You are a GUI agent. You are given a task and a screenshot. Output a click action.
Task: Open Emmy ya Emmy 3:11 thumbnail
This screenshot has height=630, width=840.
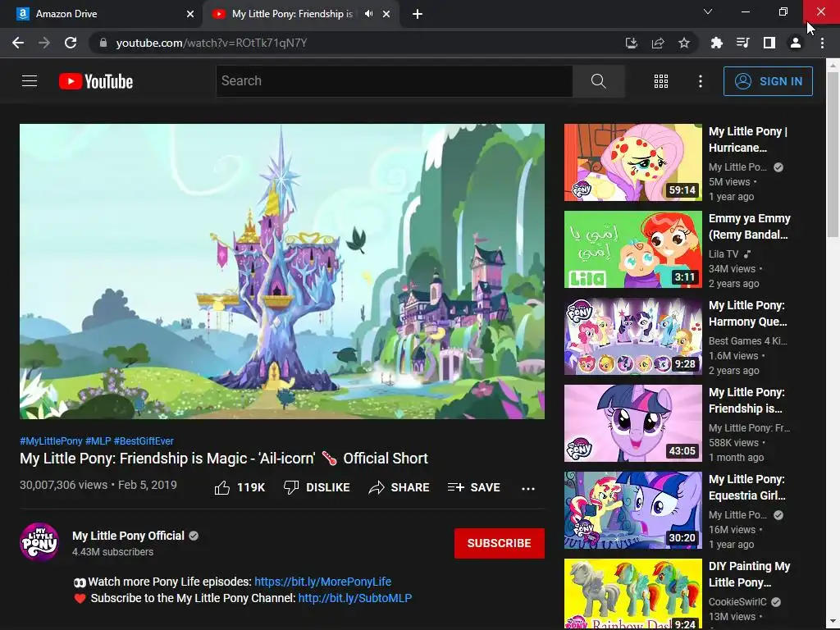(x=632, y=249)
